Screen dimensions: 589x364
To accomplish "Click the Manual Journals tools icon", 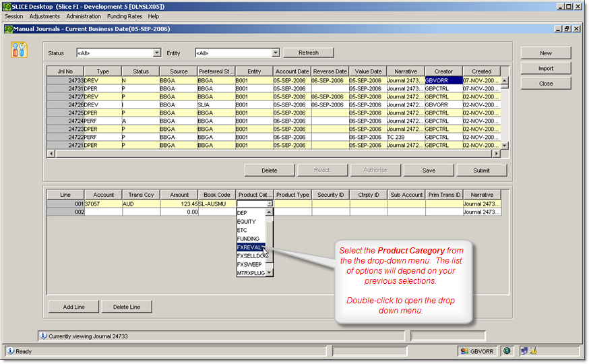I will coord(20,49).
